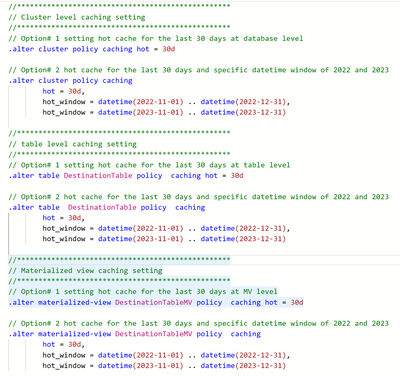Click 'DestinationTableMV' in line ending 'policy caching'
Viewport: 400px width, 378px height.
point(154,334)
